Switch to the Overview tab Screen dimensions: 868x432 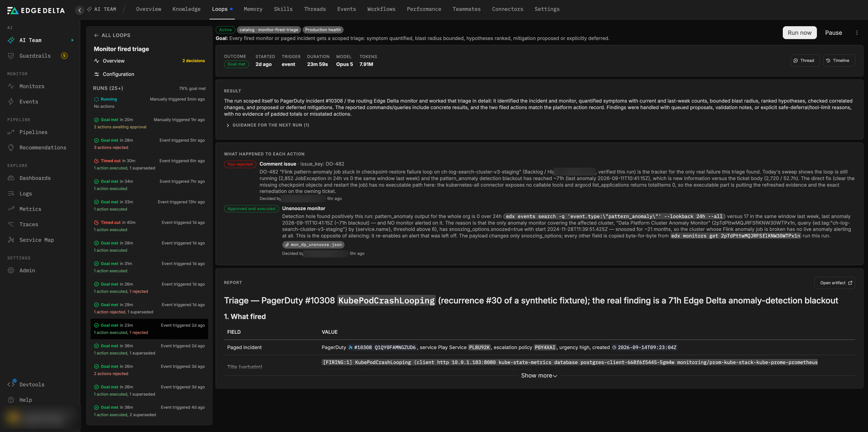[x=149, y=9]
